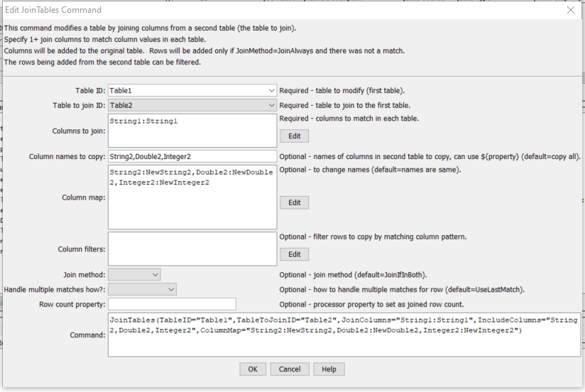Expand the Handle multiple matches dropdown

click(x=142, y=289)
